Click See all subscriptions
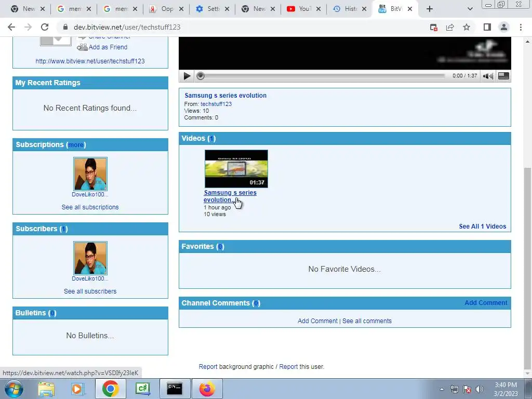 coord(90,207)
